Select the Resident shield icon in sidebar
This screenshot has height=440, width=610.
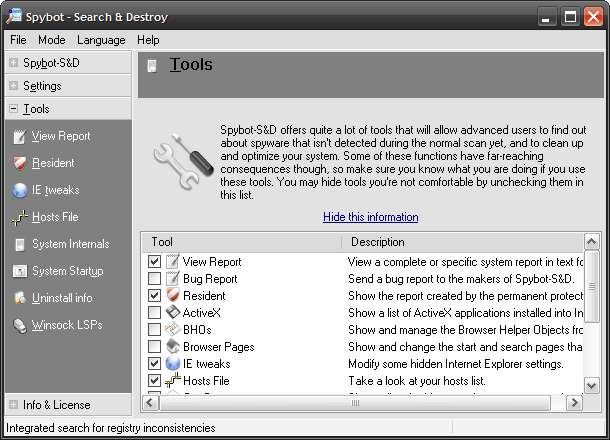(21, 163)
